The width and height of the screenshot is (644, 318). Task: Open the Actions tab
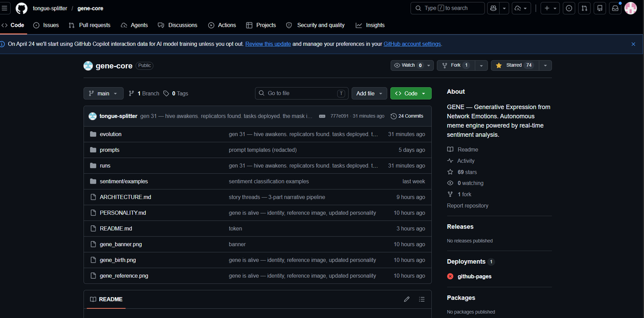click(222, 25)
